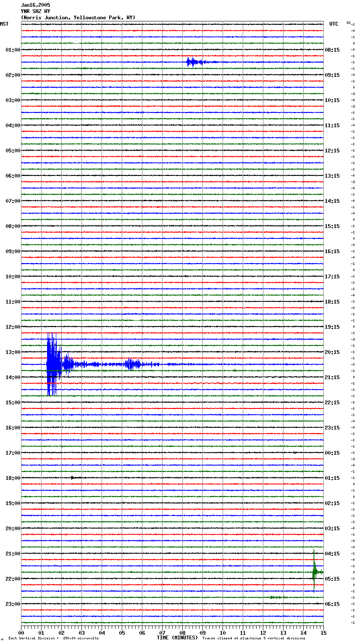Select the '04:00' MST hour label
The width and height of the screenshot is (357, 644).
tap(13, 126)
